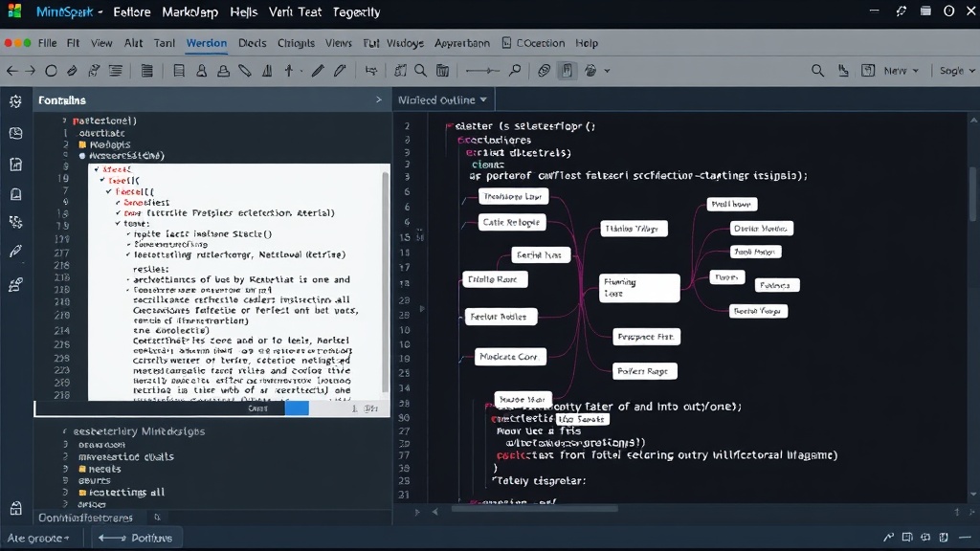Click the search icon left of New

817,71
